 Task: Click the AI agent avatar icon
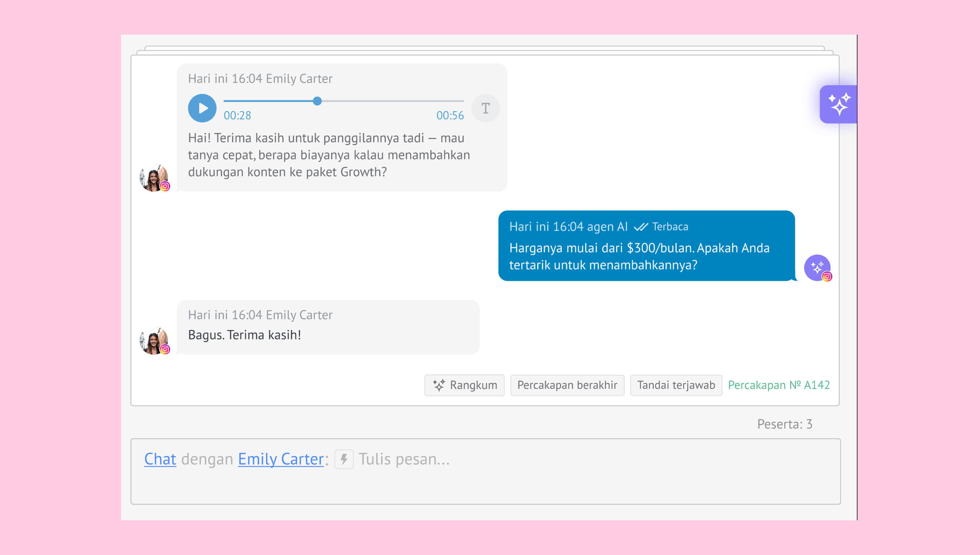816,267
